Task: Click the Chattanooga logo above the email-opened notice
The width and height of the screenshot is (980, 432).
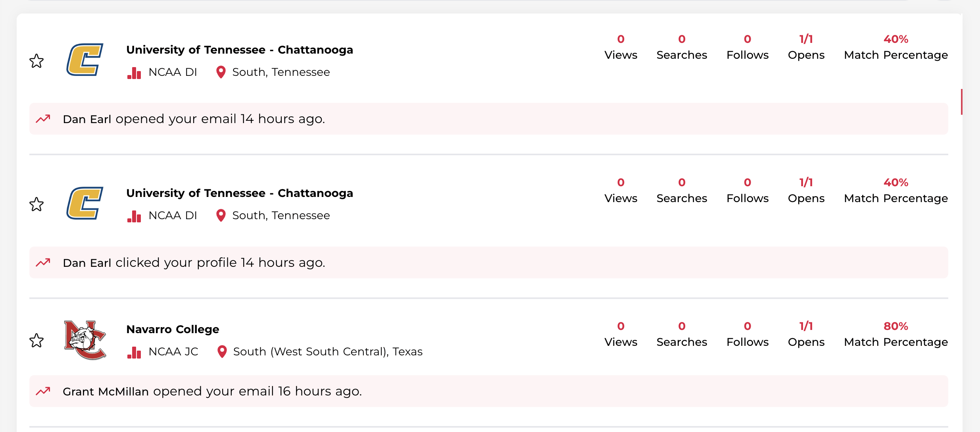Action: pyautogui.click(x=85, y=60)
